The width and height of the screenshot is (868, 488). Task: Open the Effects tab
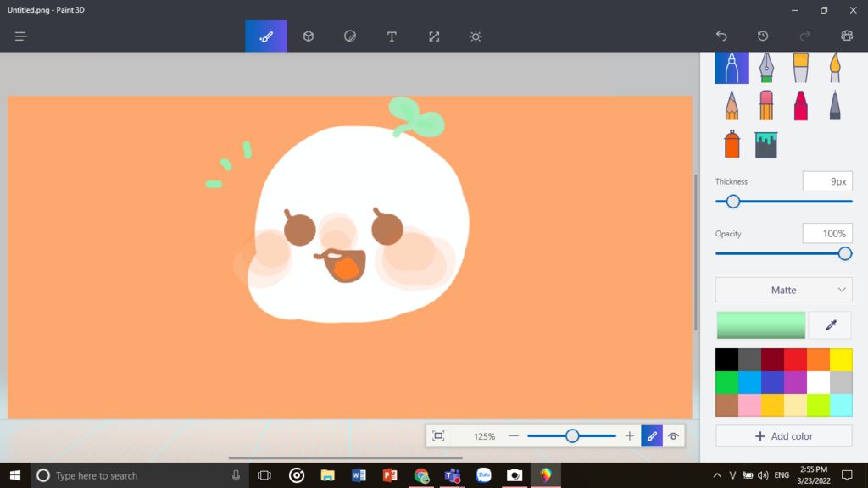(476, 36)
